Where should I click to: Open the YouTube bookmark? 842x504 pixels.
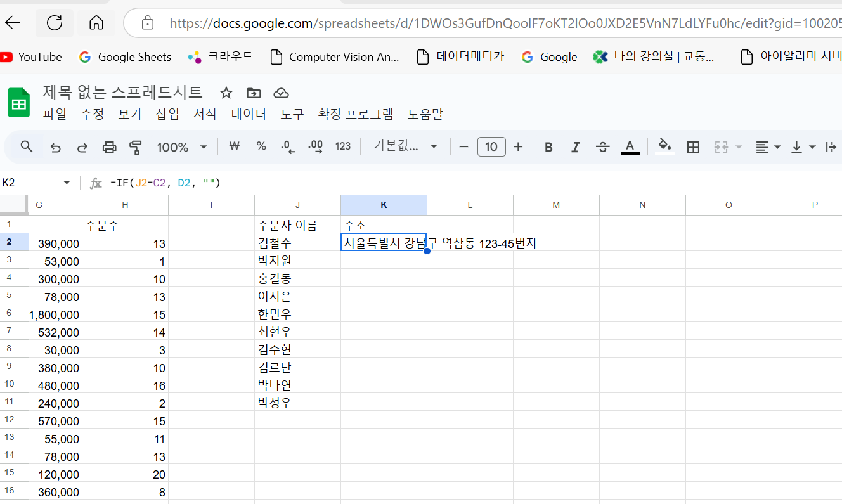(31, 57)
